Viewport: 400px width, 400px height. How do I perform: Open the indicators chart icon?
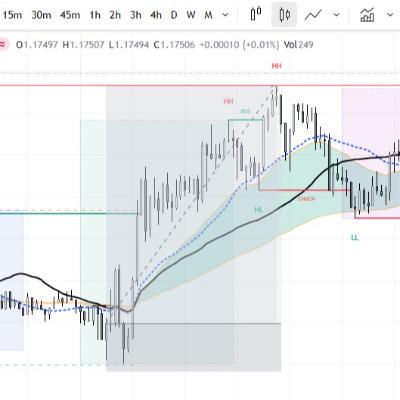tap(367, 15)
